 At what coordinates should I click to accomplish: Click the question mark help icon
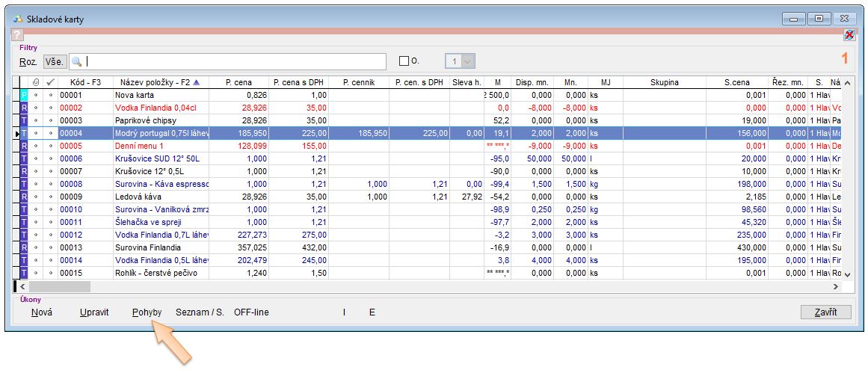(x=17, y=35)
